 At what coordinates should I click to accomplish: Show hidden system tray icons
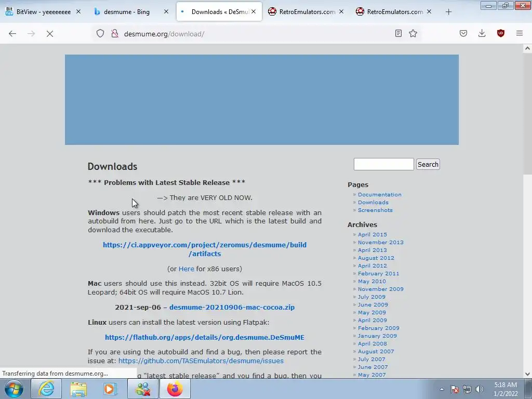click(442, 389)
